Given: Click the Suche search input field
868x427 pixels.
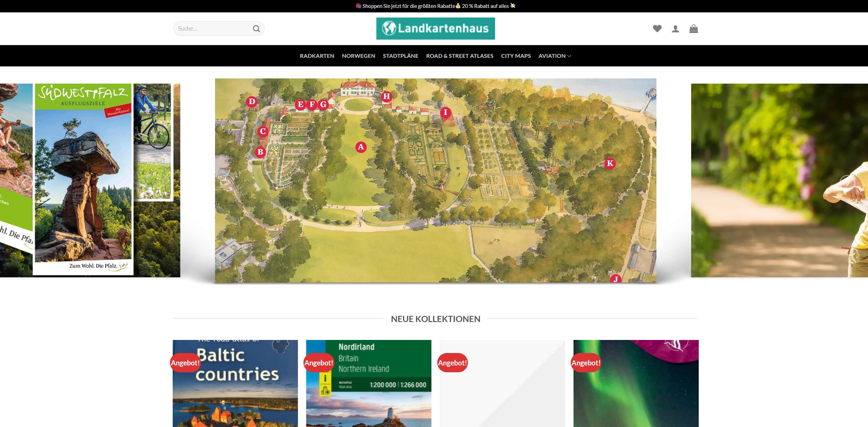Looking at the screenshot, I should pos(213,29).
